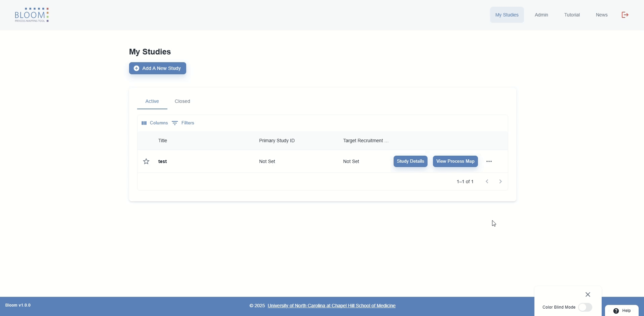The height and width of the screenshot is (316, 644).
Task: Close the Color Blind Mode popup
Action: click(x=588, y=294)
